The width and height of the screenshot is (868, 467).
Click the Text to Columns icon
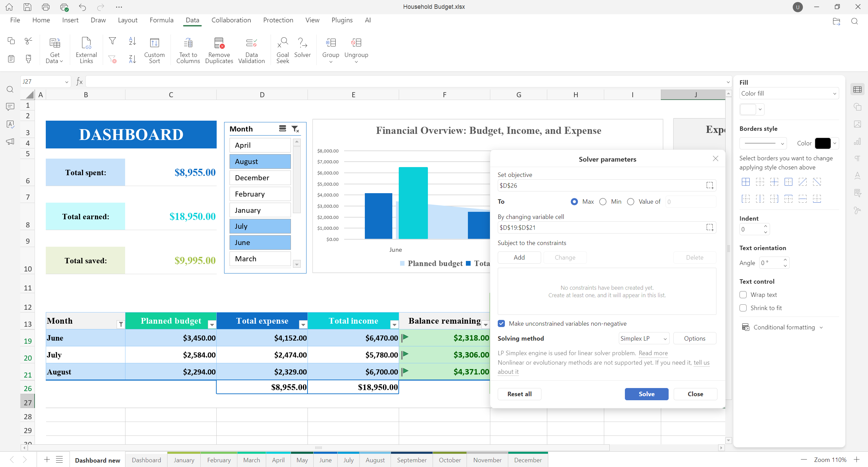[188, 50]
